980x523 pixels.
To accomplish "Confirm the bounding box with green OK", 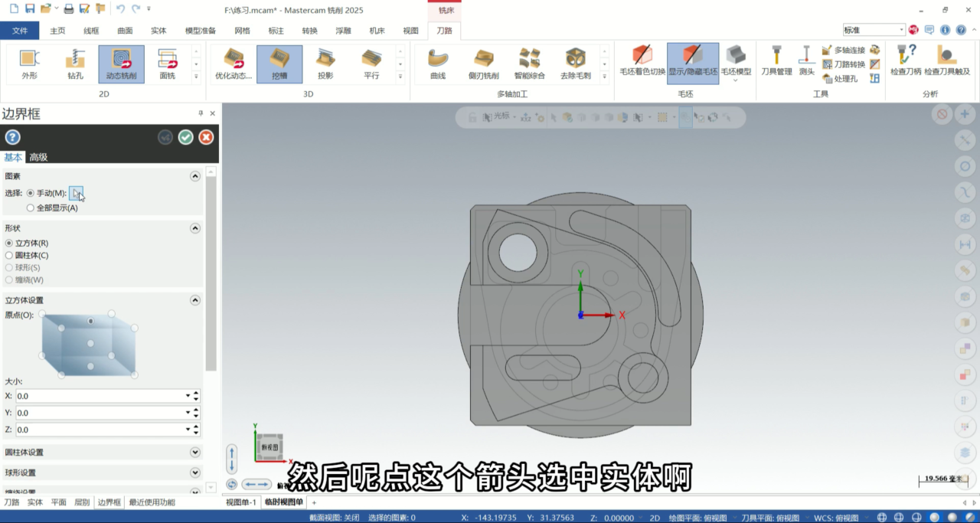I will pyautogui.click(x=185, y=137).
